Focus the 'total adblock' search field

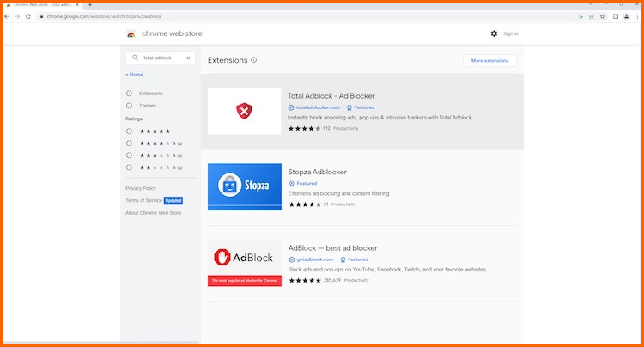click(161, 58)
